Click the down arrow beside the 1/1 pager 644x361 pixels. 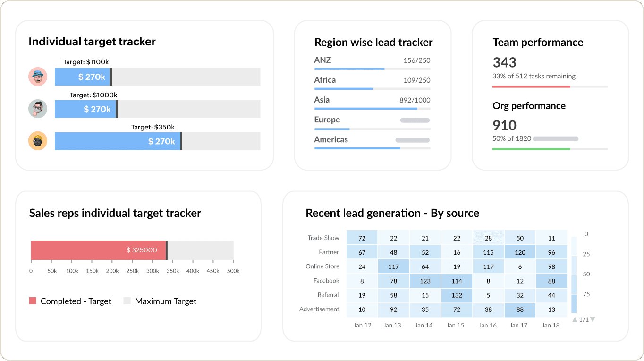click(592, 319)
